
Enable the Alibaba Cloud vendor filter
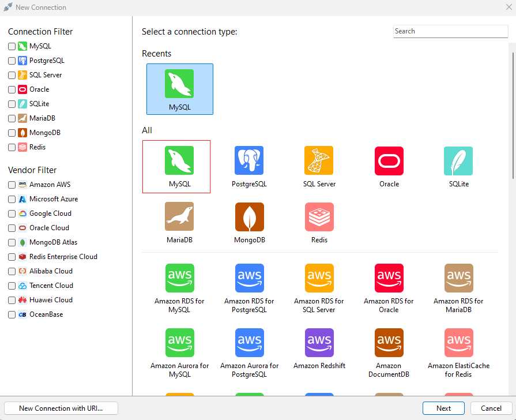[x=12, y=271]
